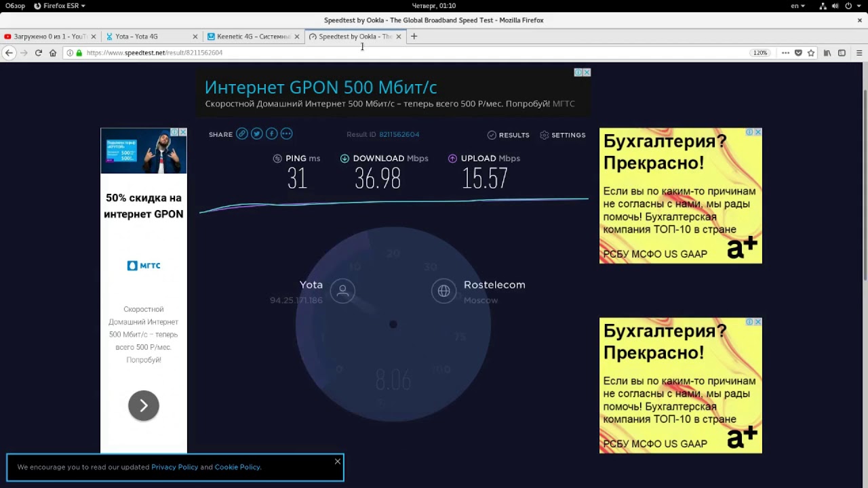Share the result on Facebook

271,134
